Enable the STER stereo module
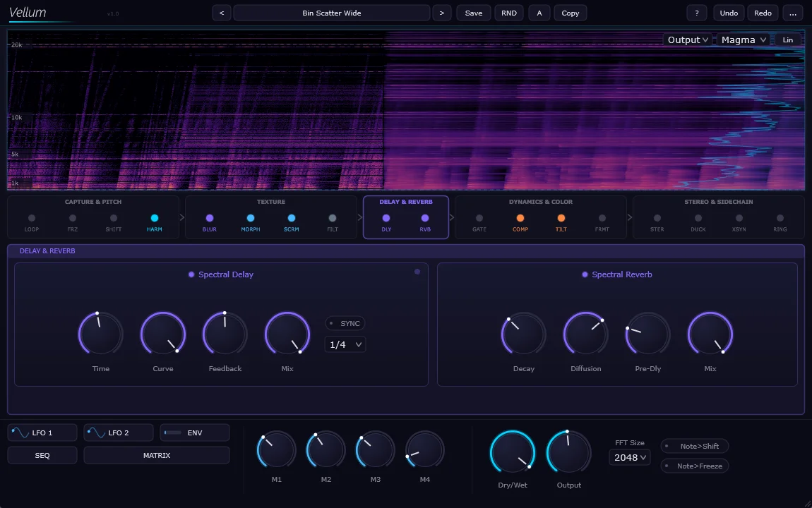The image size is (812, 508). coord(657,218)
